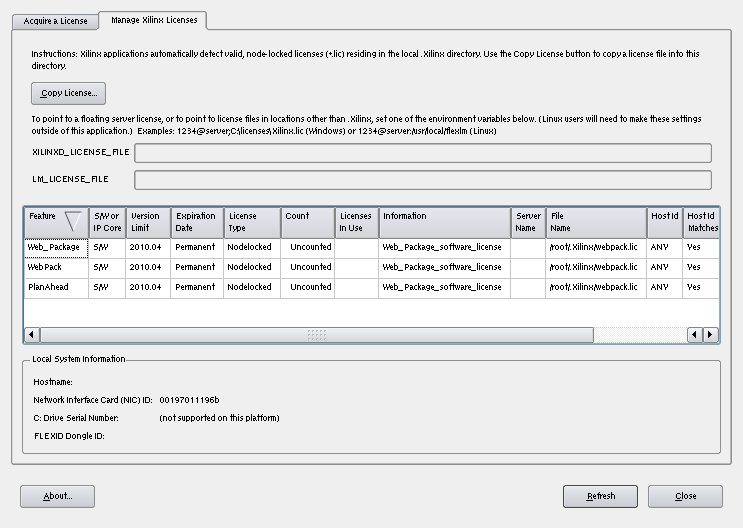The image size is (743, 528).
Task: Click Permanent cell in WebPack row
Action: [197, 268]
